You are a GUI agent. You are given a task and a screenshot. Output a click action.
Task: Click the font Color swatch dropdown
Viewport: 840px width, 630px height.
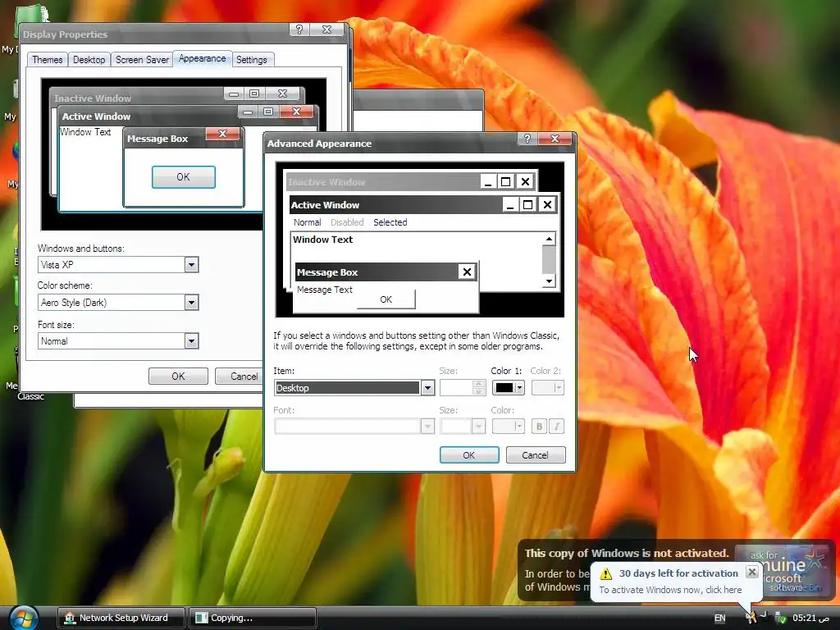508,427
